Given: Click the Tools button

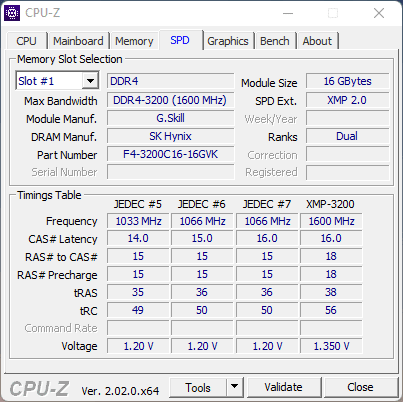Looking at the screenshot, I should (x=198, y=387).
